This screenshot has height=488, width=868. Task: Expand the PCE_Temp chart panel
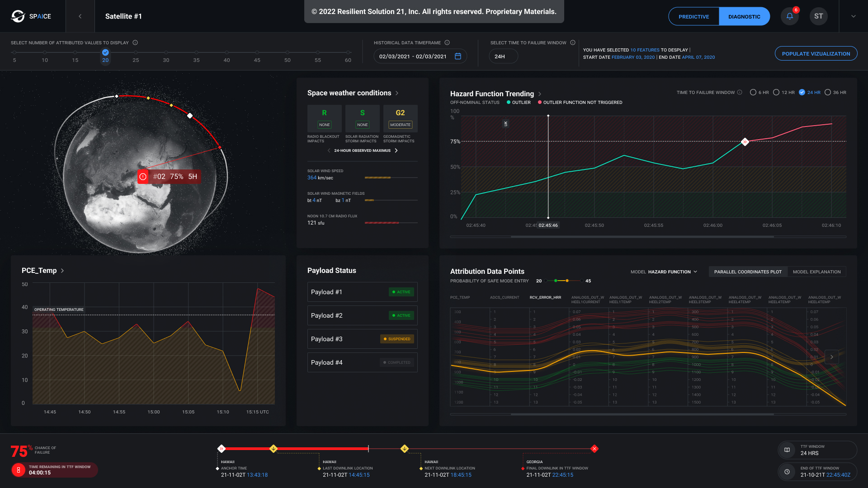(x=62, y=271)
